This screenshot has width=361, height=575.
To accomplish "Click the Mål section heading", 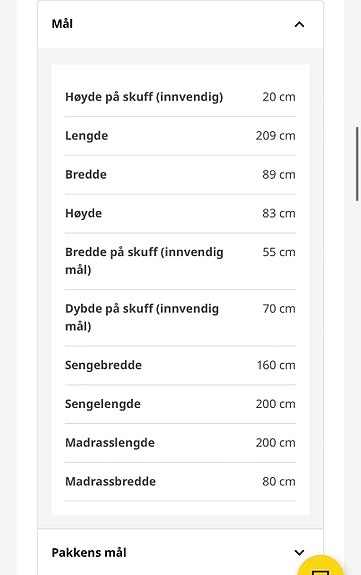I will point(62,24).
